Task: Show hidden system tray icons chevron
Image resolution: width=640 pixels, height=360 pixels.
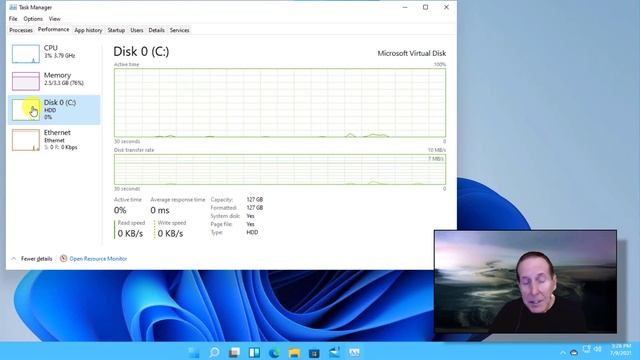Action: click(563, 352)
